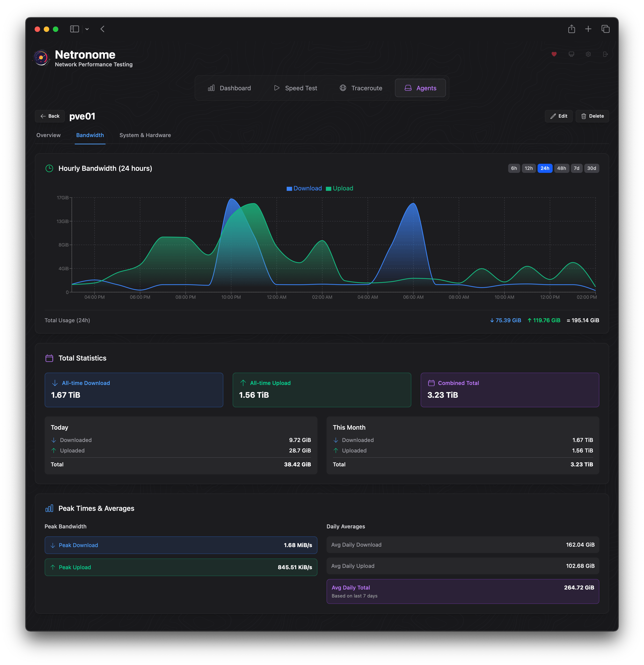Open the sidebar options dropdown chevron
Image resolution: width=644 pixels, height=665 pixels.
[x=87, y=29]
